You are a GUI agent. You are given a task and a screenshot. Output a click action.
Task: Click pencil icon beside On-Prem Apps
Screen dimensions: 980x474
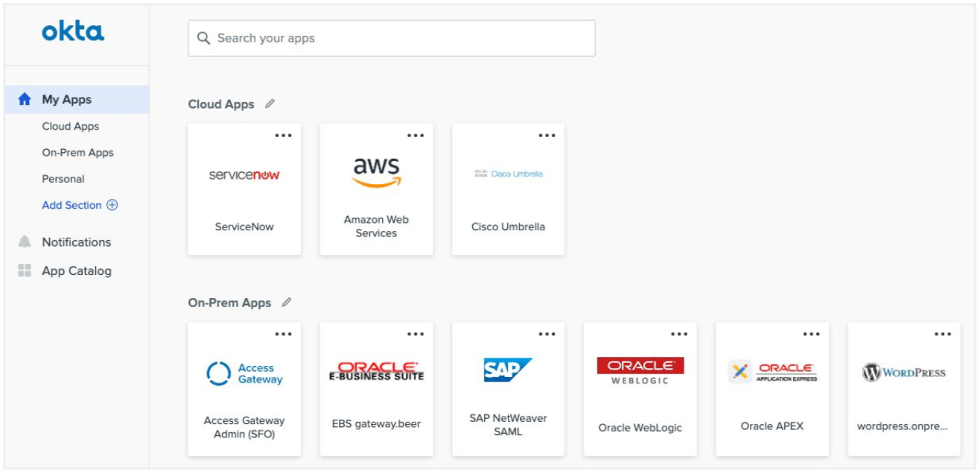[x=287, y=303]
